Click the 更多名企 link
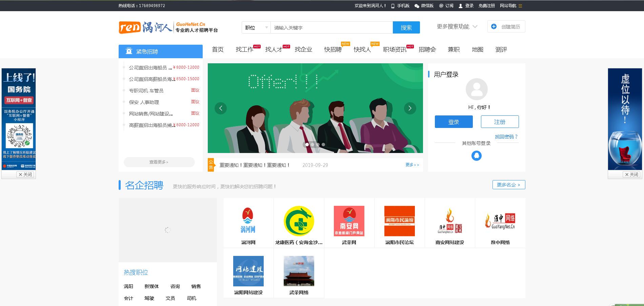 [508, 185]
